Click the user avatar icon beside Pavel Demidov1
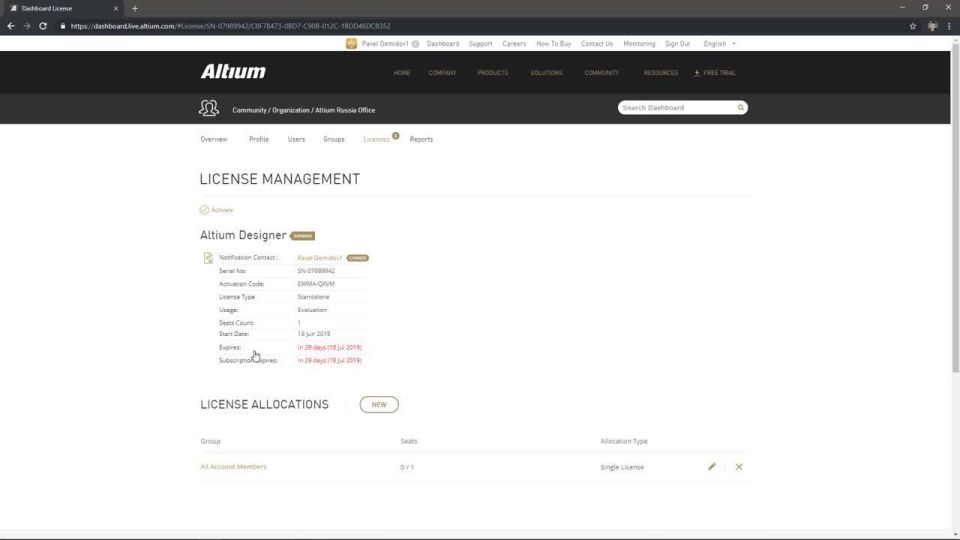This screenshot has width=960, height=540. coord(351,43)
